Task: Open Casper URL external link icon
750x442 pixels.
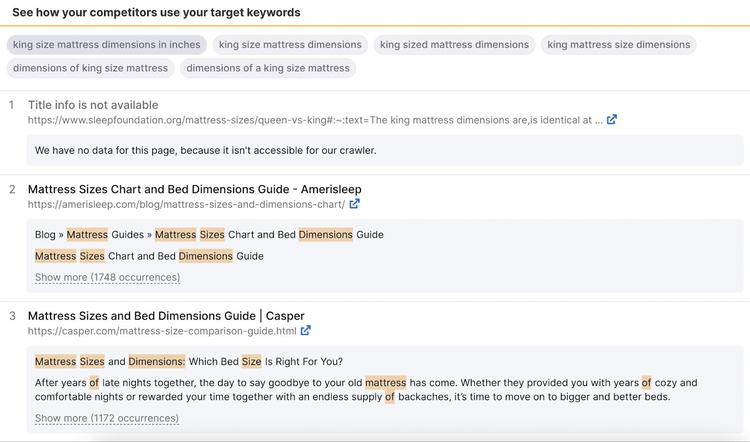Action: click(x=306, y=331)
